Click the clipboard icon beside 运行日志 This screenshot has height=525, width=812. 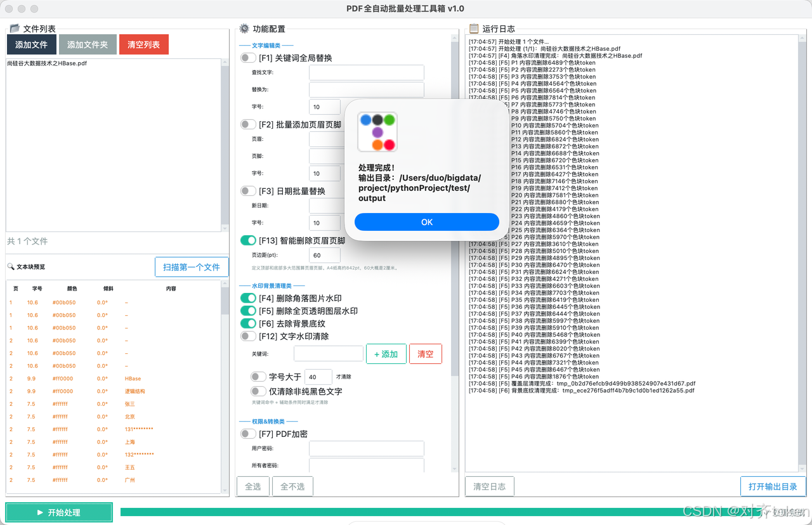tap(473, 29)
